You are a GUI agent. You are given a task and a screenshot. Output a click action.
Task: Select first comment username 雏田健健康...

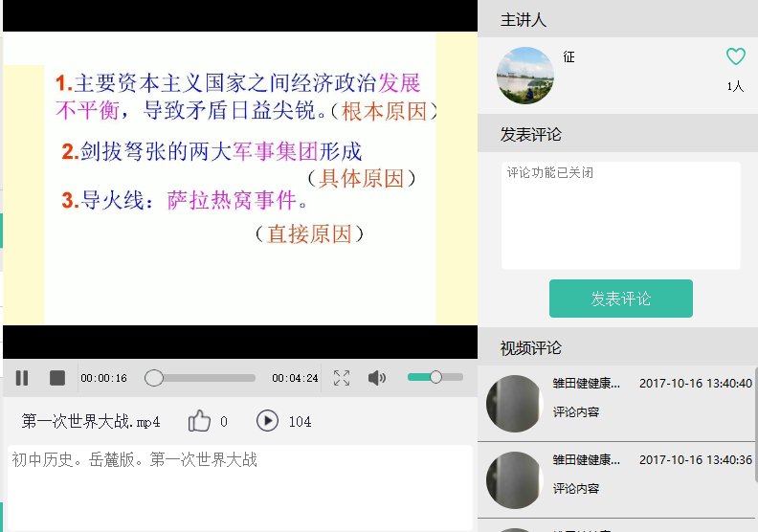tap(586, 384)
